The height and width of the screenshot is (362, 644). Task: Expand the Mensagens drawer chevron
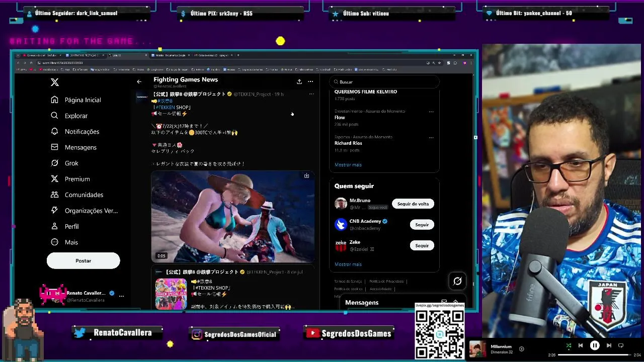(x=456, y=301)
